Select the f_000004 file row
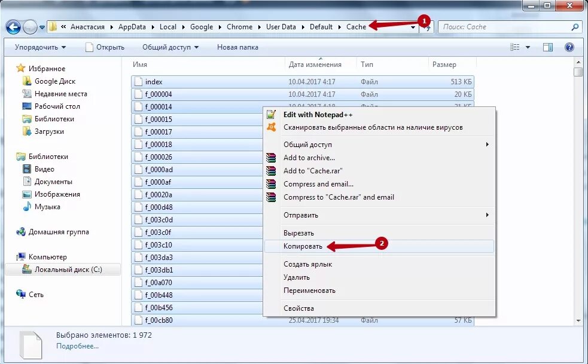 coord(303,94)
